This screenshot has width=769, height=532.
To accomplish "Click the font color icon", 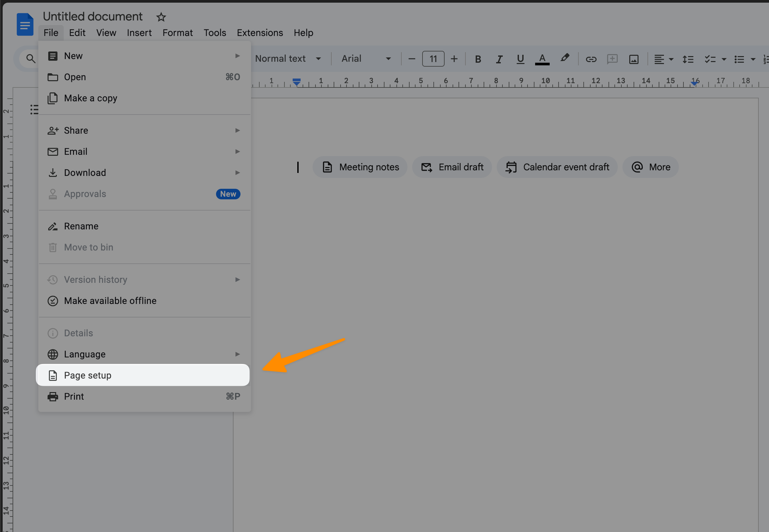I will click(x=542, y=59).
